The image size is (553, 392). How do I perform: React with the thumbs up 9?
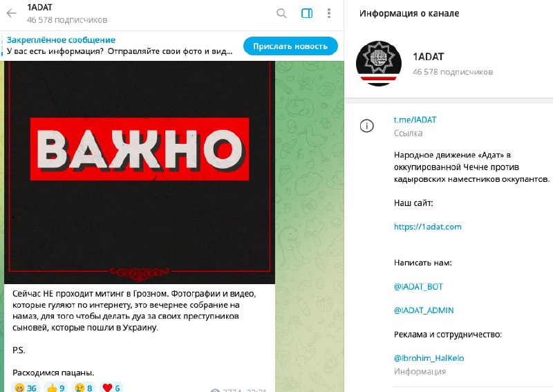pos(56,387)
